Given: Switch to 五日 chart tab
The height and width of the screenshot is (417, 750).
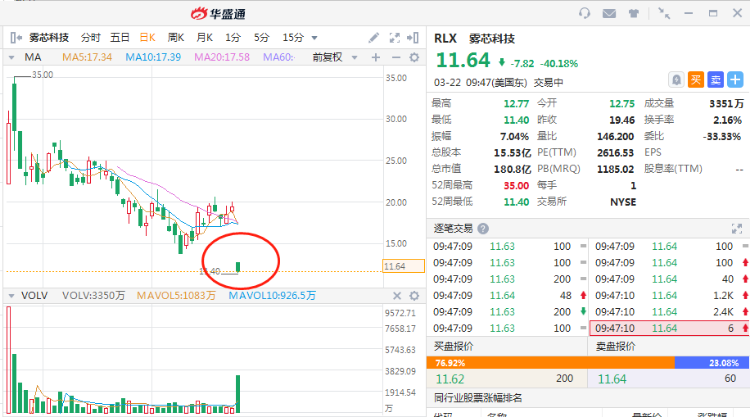Looking at the screenshot, I should point(120,37).
